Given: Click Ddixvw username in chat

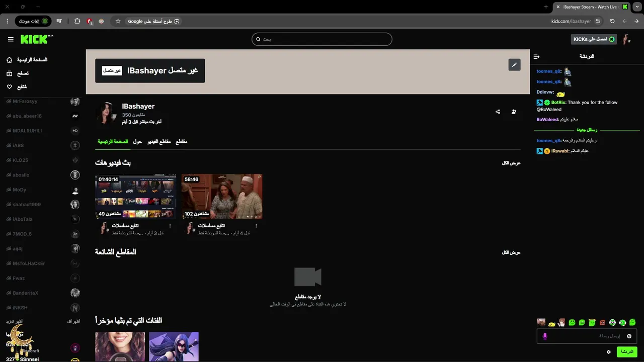Looking at the screenshot, I should click(544, 93).
